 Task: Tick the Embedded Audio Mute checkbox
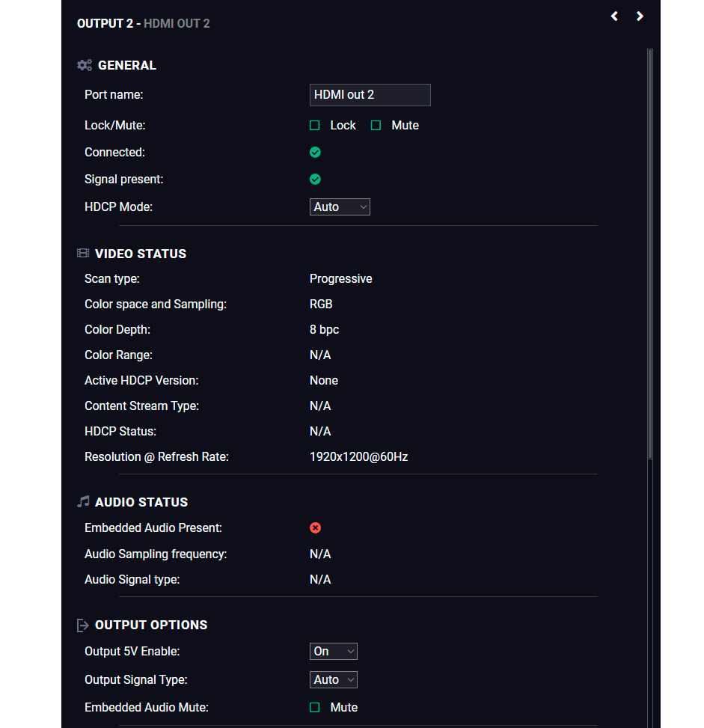(315, 708)
